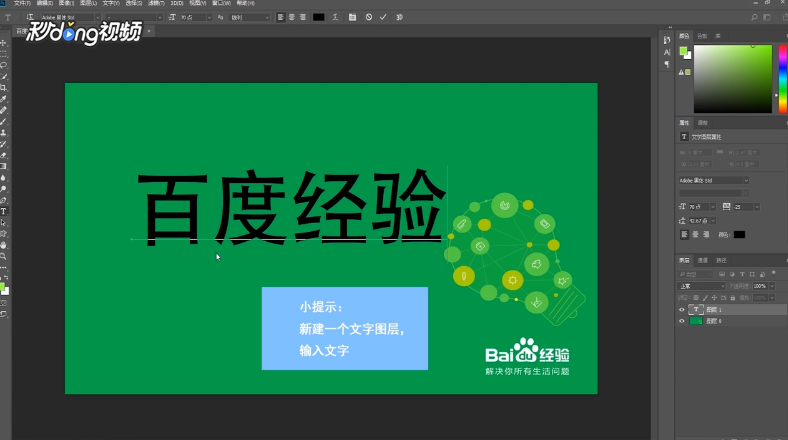Hide the text layer 图层 1

(681, 310)
